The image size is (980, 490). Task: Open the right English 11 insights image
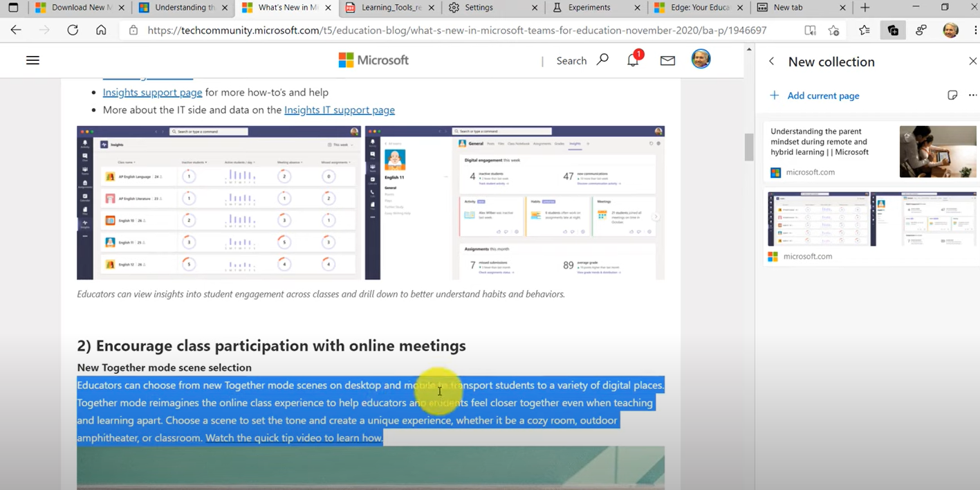pyautogui.click(x=515, y=203)
